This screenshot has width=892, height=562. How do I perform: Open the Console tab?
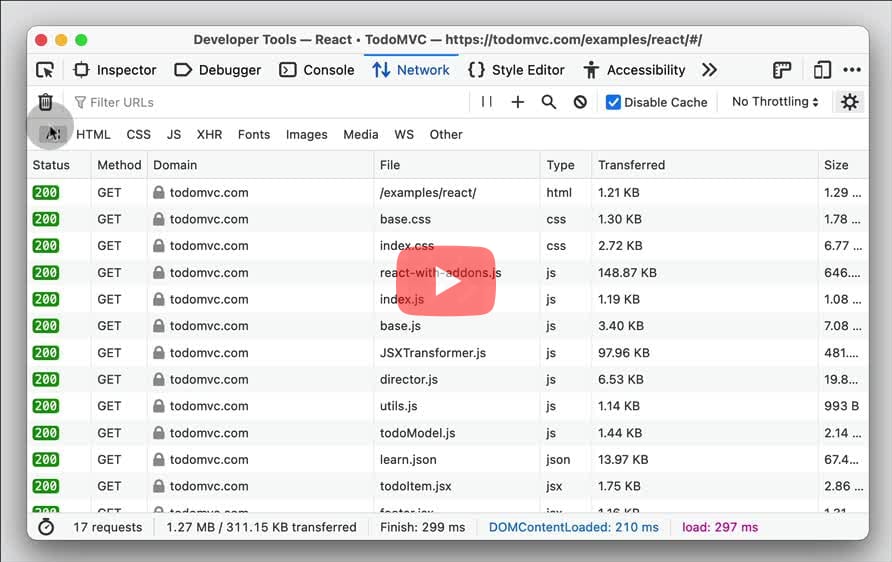click(317, 70)
